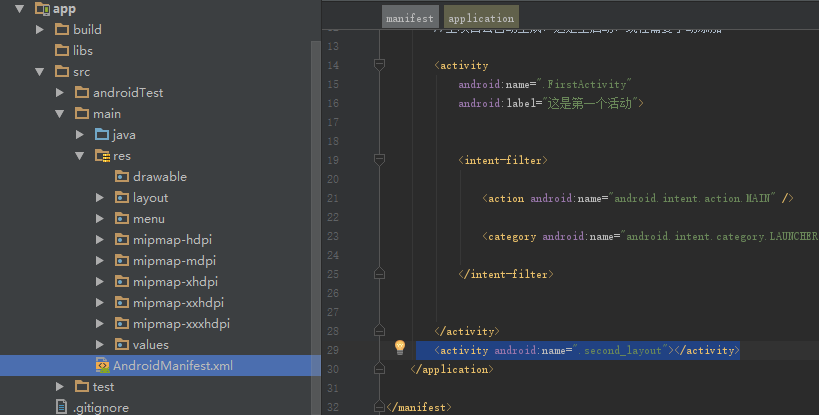Click the libs folder icon
The image size is (819, 415).
pyautogui.click(x=62, y=50)
